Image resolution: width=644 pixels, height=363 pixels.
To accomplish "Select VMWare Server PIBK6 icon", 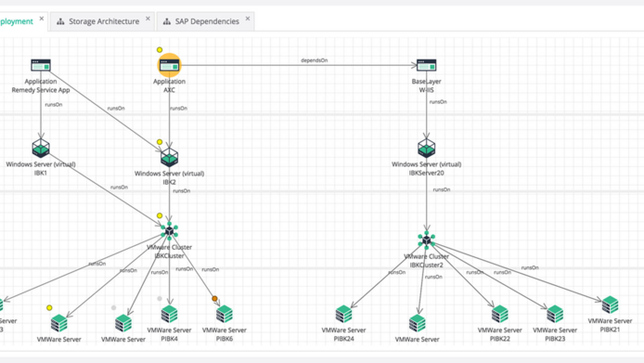I will tap(225, 315).
